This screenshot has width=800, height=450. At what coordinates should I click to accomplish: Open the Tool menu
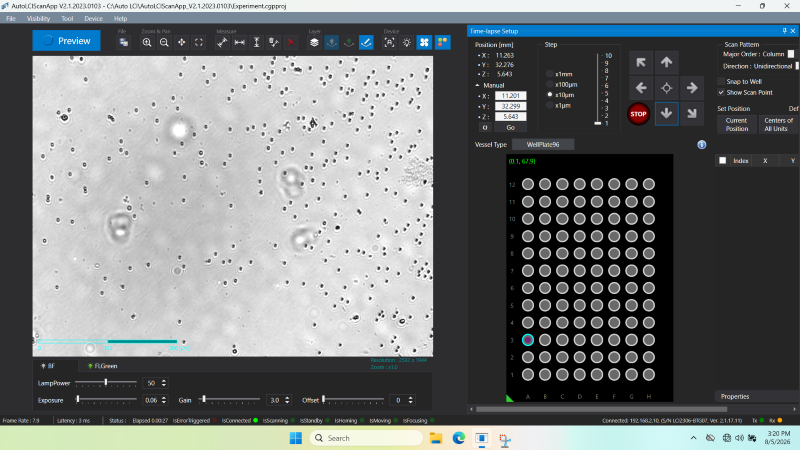point(67,18)
